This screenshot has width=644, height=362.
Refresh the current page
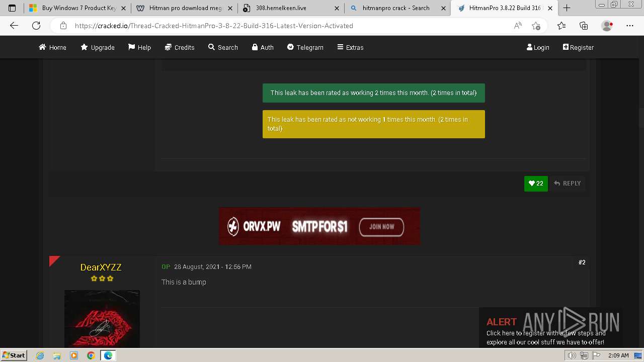(x=36, y=26)
